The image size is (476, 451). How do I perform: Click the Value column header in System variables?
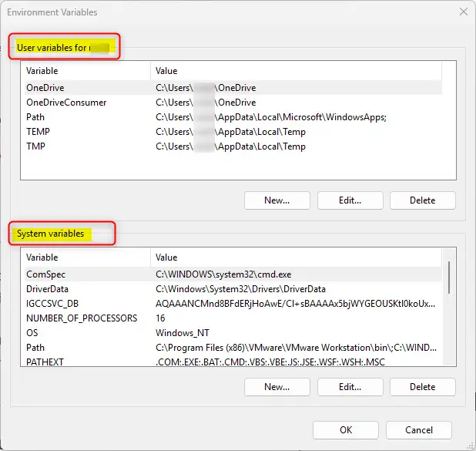[296, 257]
